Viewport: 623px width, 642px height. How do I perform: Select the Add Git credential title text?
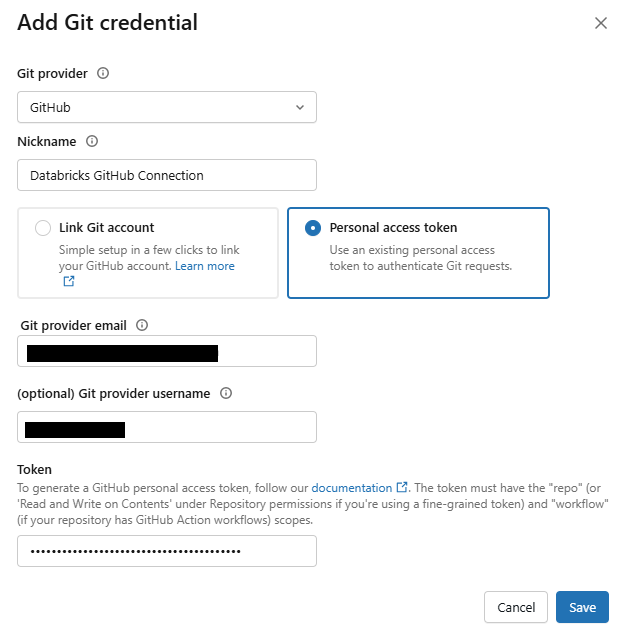coord(108,23)
